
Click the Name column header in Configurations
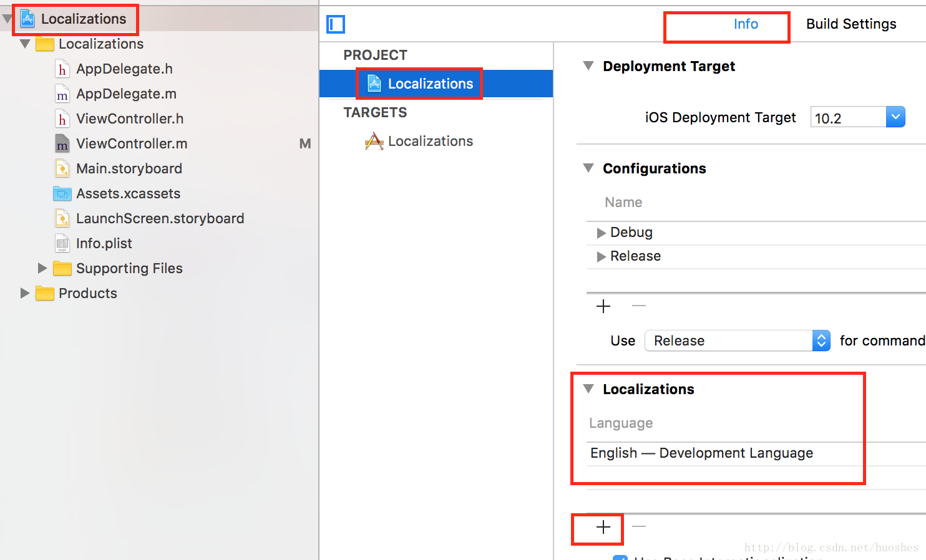coord(623,202)
